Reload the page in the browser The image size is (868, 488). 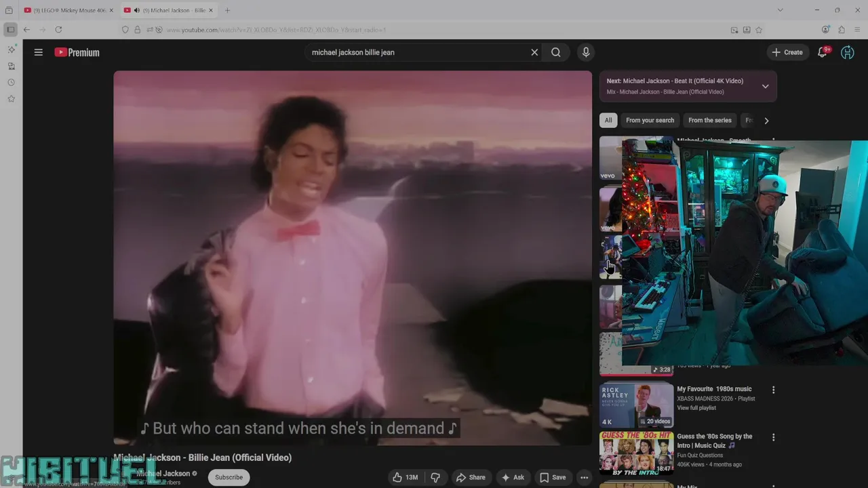[x=58, y=30]
